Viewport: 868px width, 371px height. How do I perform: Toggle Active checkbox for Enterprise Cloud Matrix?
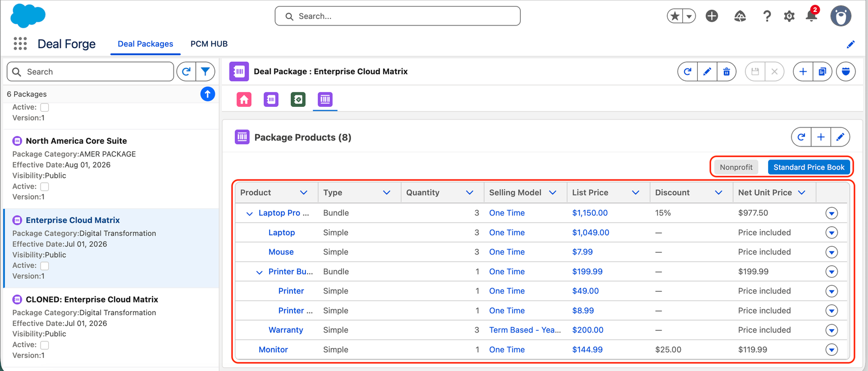[x=44, y=266]
